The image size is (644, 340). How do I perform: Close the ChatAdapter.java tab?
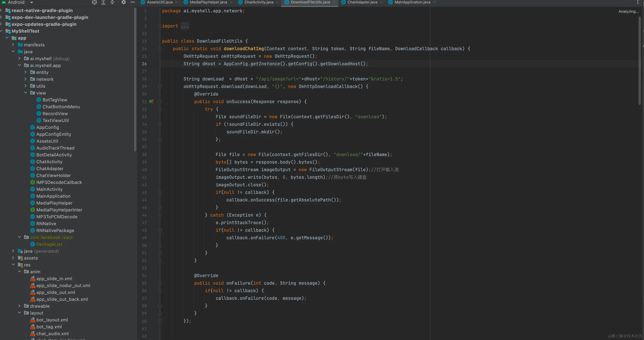click(x=381, y=2)
